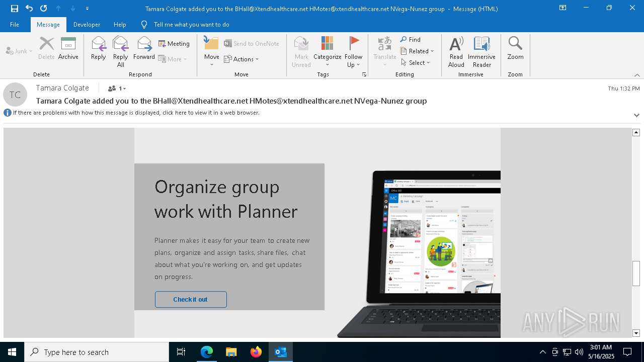
Task: Click Send to OneNote
Action: 252,44
